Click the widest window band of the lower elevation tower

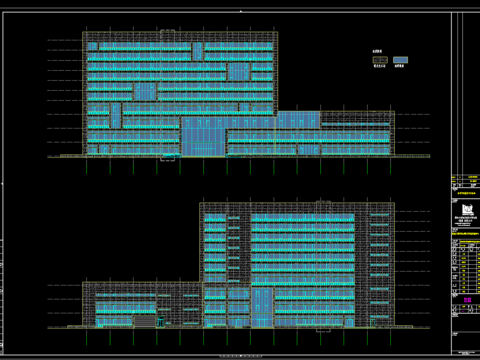(x=303, y=218)
